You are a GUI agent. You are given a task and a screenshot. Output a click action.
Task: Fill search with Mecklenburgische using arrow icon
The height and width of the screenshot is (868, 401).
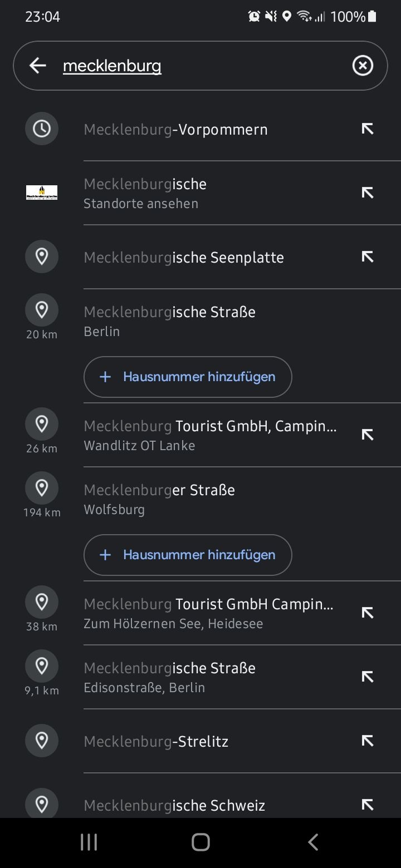(x=367, y=193)
